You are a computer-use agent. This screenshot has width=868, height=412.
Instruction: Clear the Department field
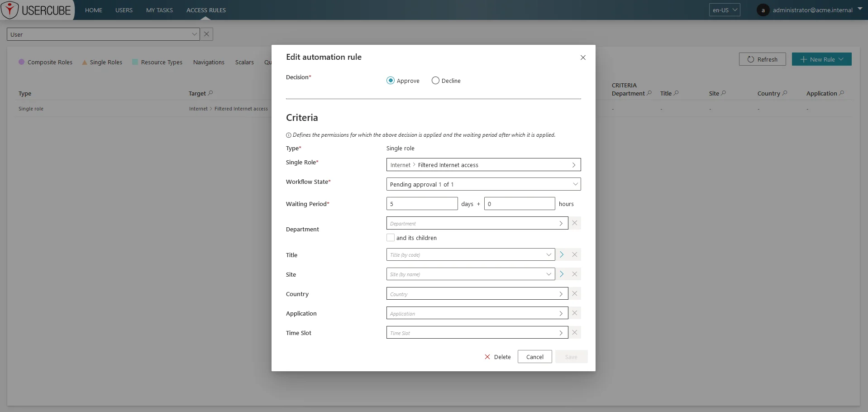pos(575,223)
